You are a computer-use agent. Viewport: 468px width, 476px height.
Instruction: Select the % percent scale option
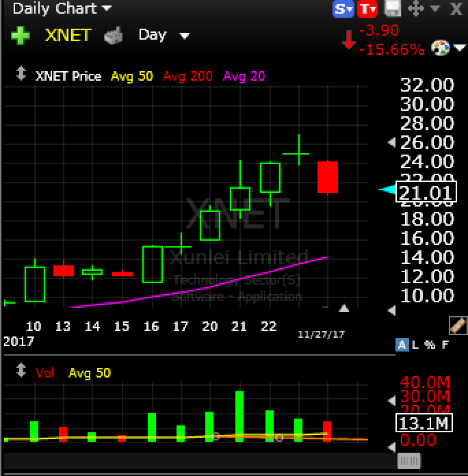point(430,345)
